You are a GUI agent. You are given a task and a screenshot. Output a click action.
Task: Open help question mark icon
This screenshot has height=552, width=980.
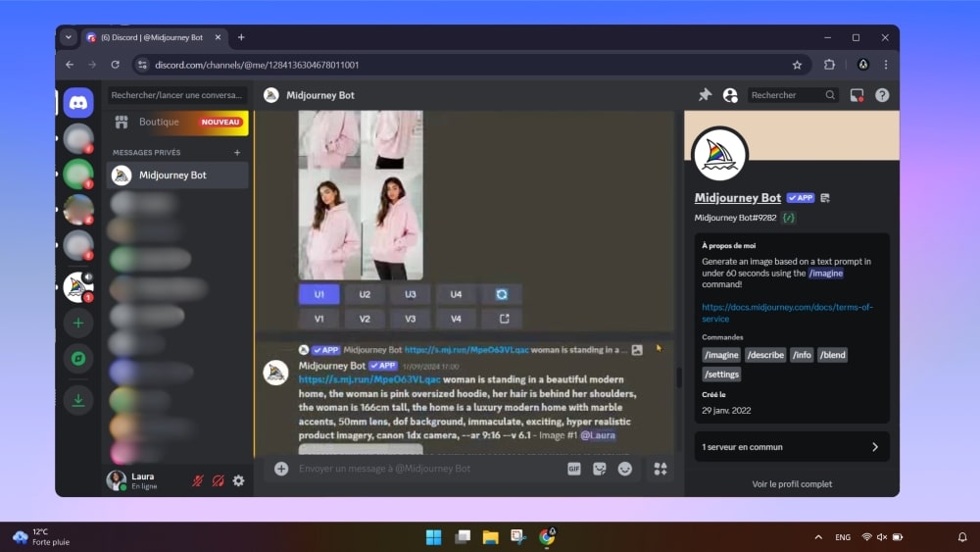click(x=882, y=95)
